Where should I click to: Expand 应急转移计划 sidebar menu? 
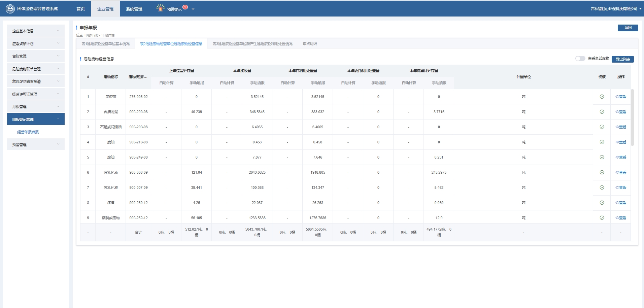pos(36,43)
